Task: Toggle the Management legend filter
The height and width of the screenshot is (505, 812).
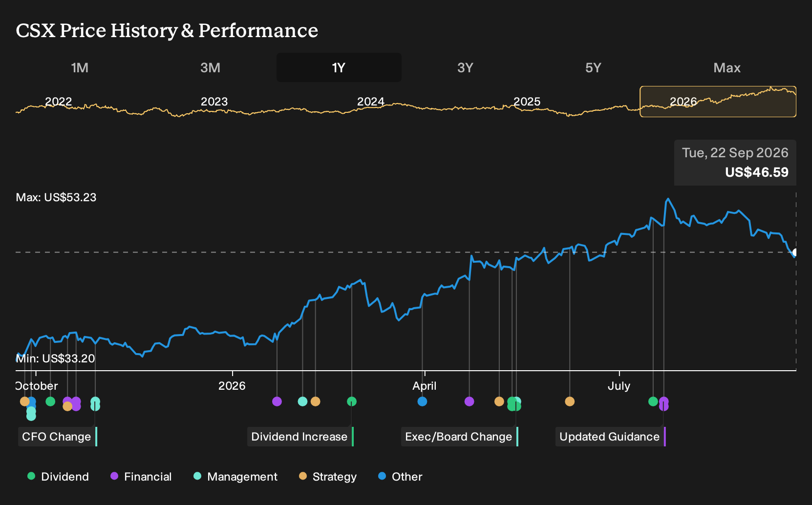Action: point(235,477)
